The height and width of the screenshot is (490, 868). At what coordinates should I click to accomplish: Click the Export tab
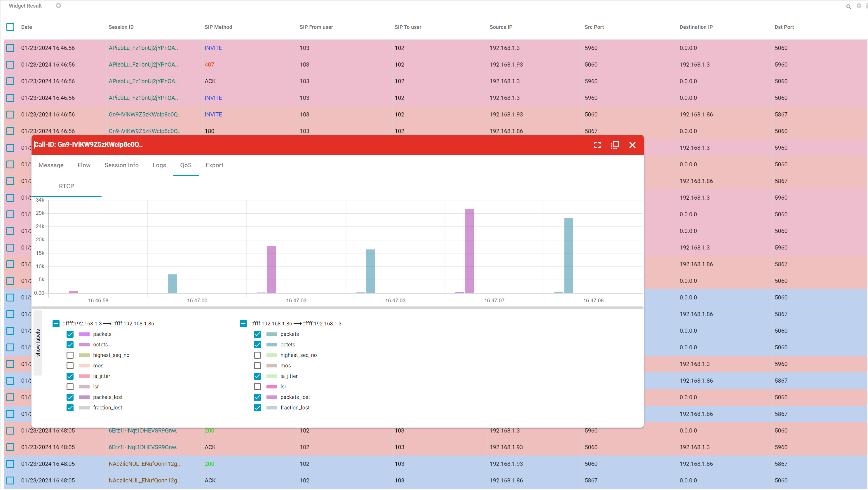pyautogui.click(x=214, y=165)
